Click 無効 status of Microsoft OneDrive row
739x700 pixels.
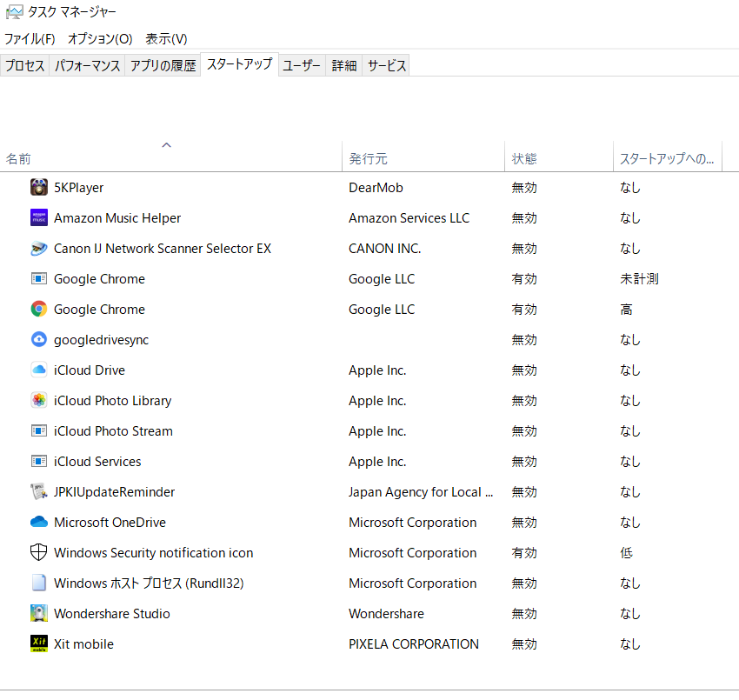(524, 523)
